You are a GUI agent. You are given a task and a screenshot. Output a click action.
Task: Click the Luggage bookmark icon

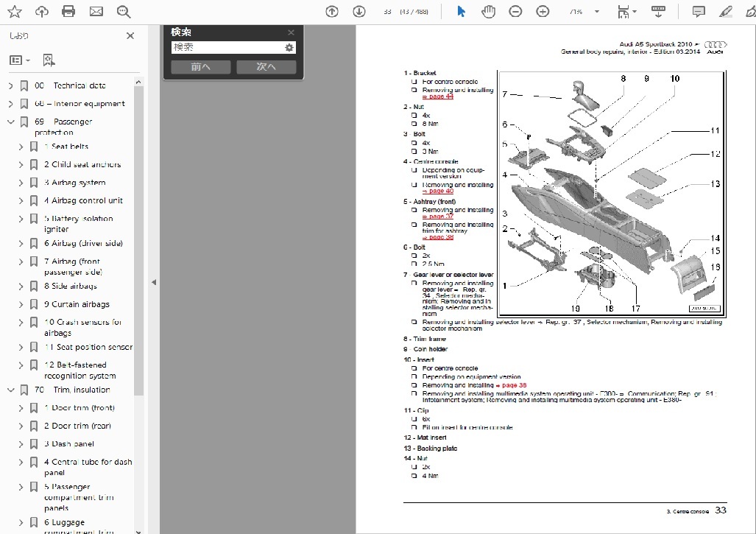pos(34,523)
